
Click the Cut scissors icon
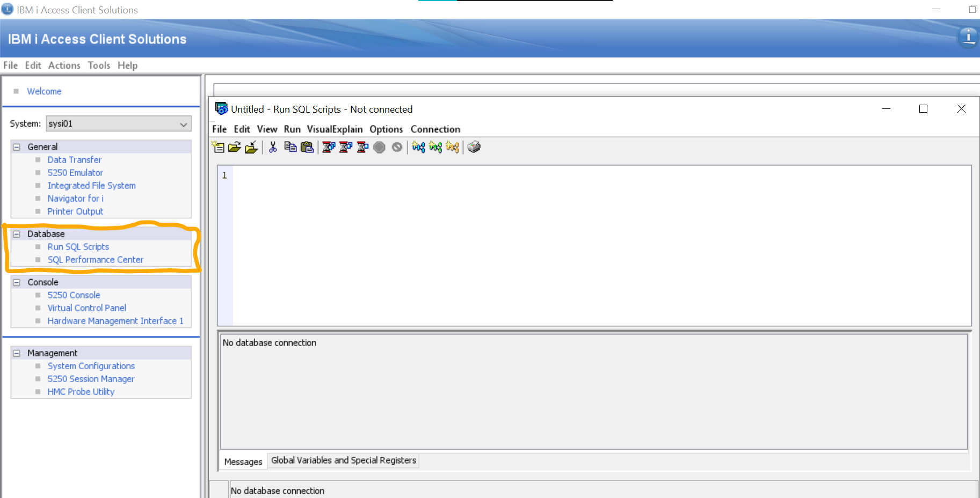273,147
